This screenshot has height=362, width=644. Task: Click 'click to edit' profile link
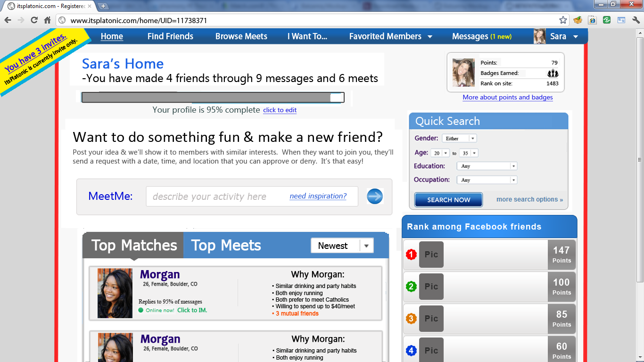[280, 110]
